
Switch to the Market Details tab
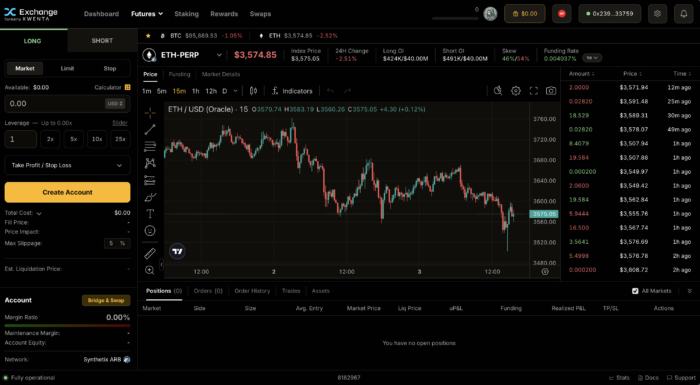pos(221,74)
